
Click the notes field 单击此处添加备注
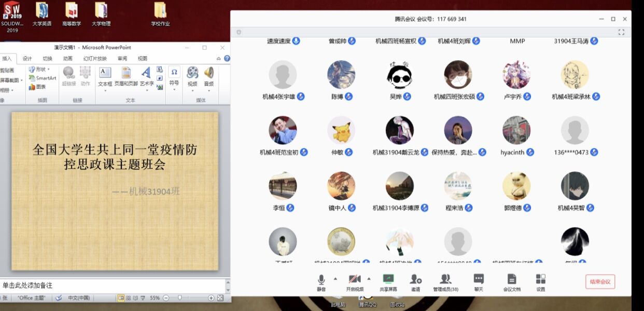click(104, 285)
